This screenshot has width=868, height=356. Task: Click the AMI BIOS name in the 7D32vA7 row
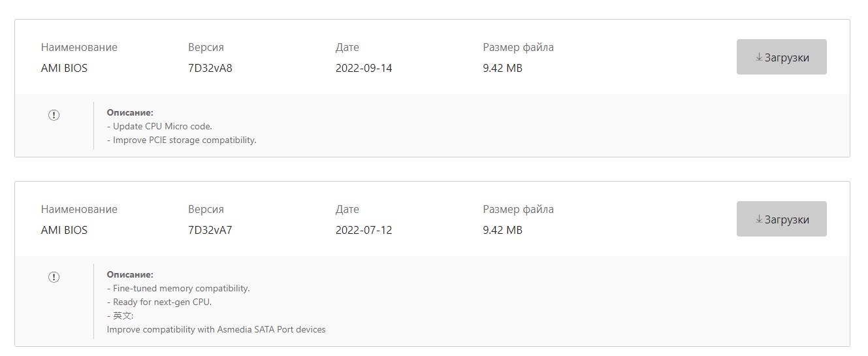[x=64, y=230]
